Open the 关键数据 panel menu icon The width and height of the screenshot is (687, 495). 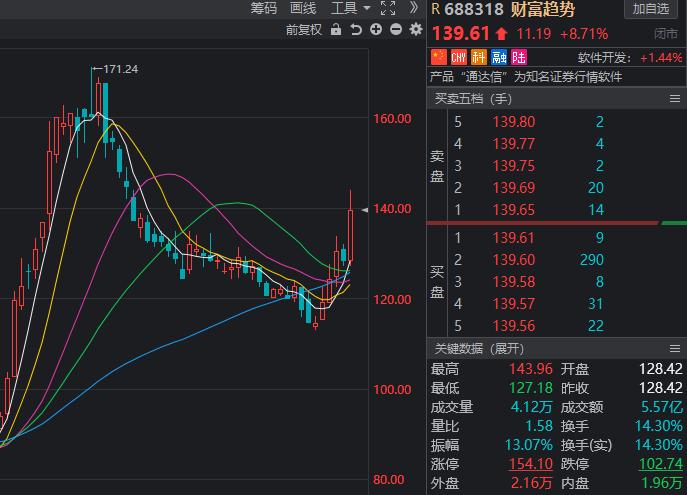675,349
